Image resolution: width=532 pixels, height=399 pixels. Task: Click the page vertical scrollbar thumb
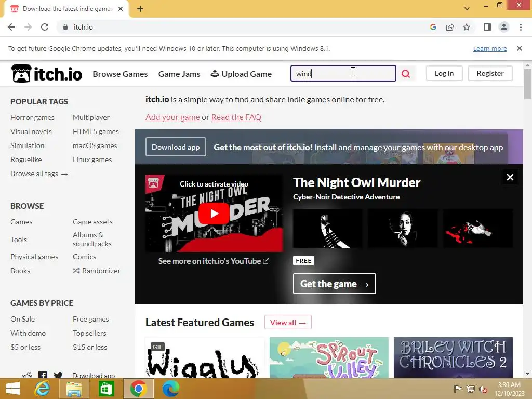(527, 84)
